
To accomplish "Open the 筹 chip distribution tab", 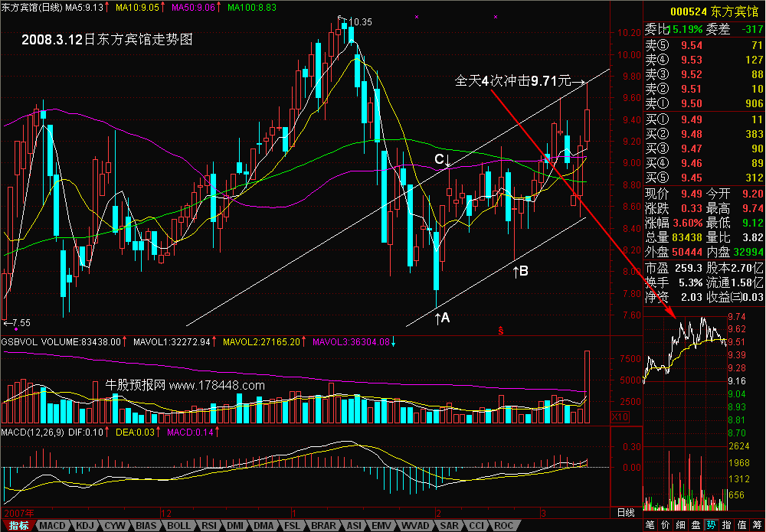I will (x=757, y=525).
